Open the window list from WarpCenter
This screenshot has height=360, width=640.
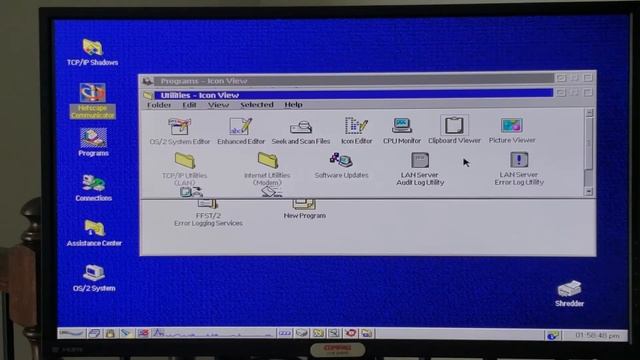click(94, 333)
